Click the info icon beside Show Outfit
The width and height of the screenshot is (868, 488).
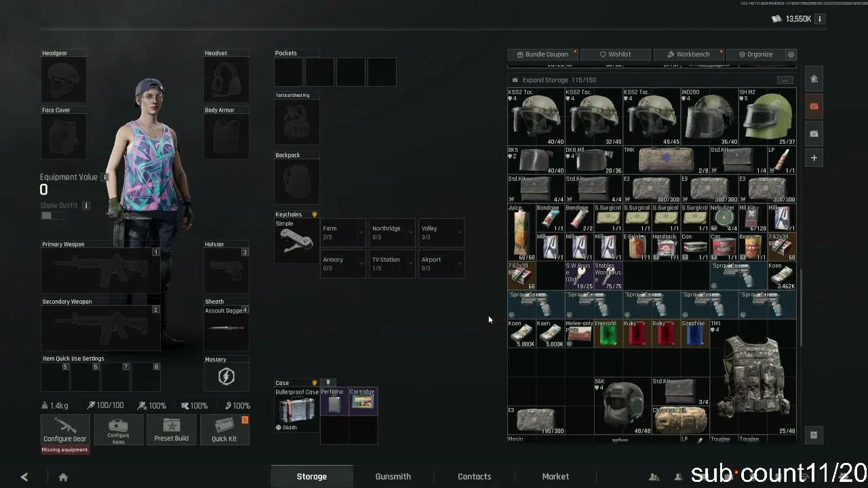86,205
